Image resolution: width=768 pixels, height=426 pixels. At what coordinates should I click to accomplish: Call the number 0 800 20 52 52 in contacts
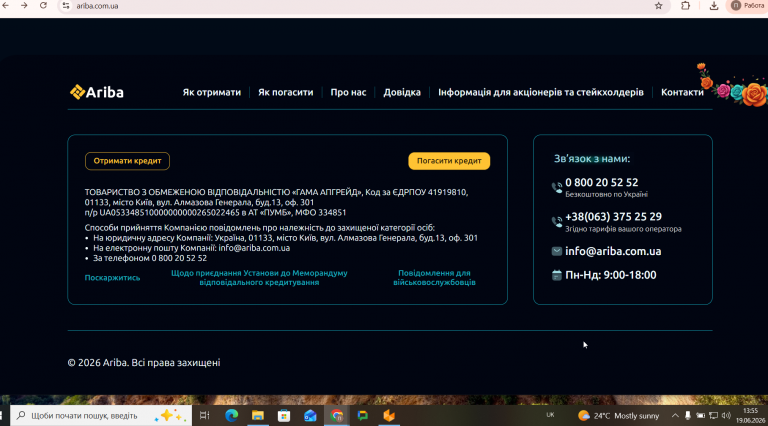(601, 183)
